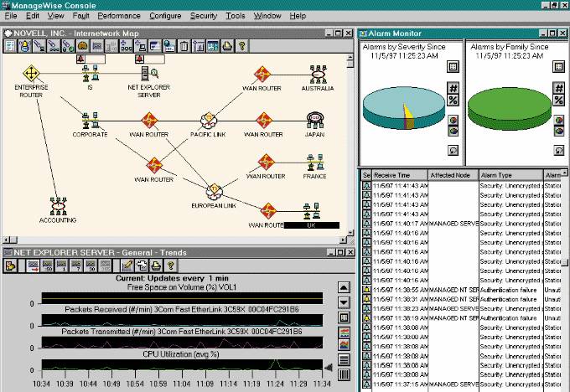Sort alarms by Receive Time column header

tap(400, 175)
